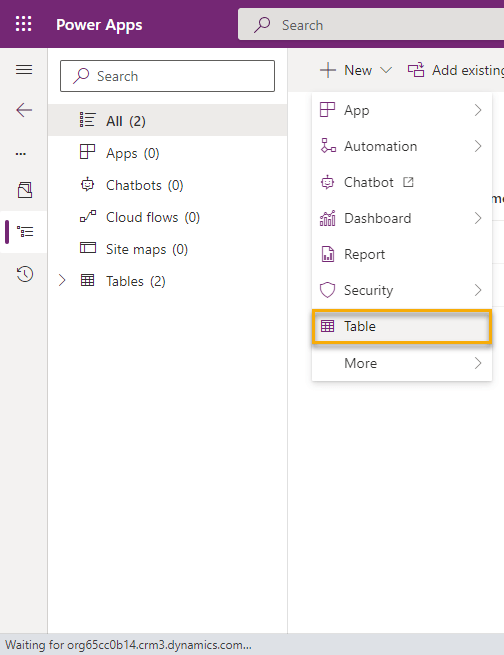Screen dimensions: 504x655
Task: Click the Dashboard chart icon in menu
Action: (x=327, y=218)
